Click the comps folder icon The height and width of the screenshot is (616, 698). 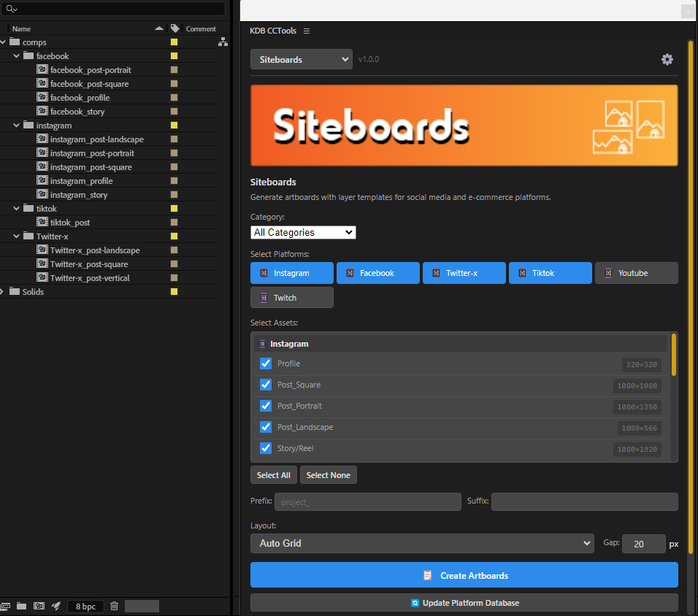[x=15, y=42]
